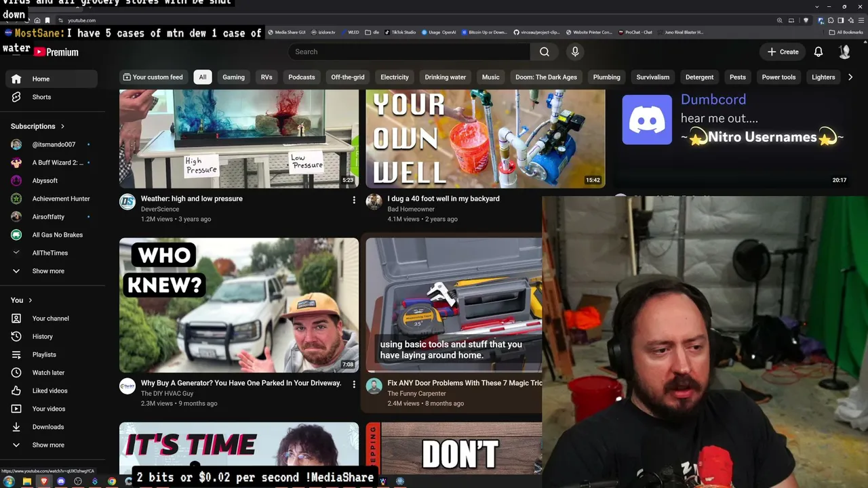Click the YouTube search input field

point(409,52)
